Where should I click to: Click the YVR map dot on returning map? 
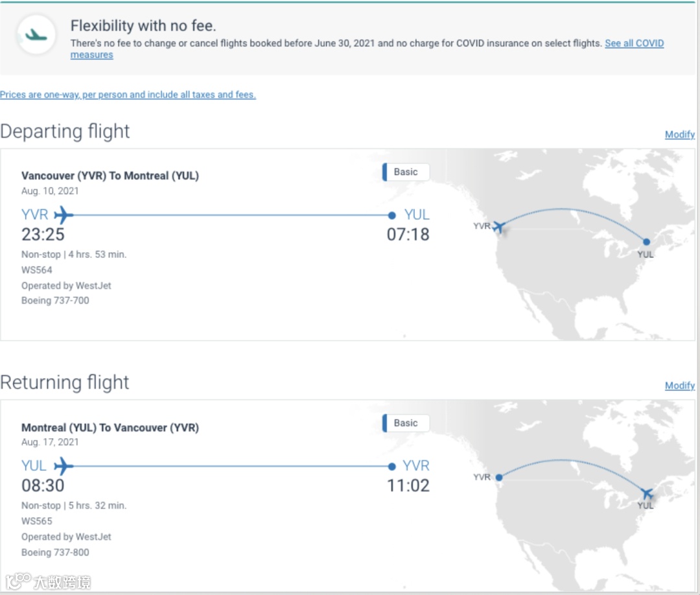[498, 478]
